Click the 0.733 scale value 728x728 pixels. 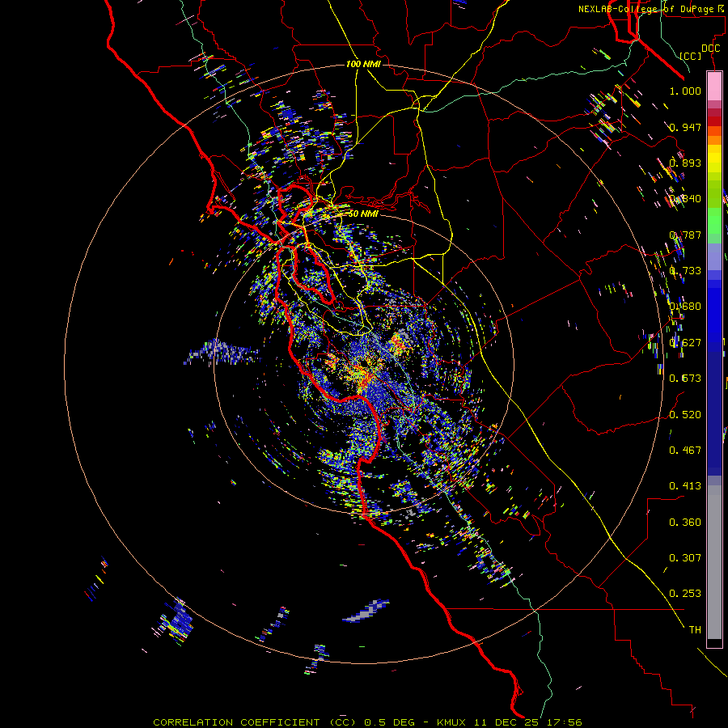(x=685, y=271)
